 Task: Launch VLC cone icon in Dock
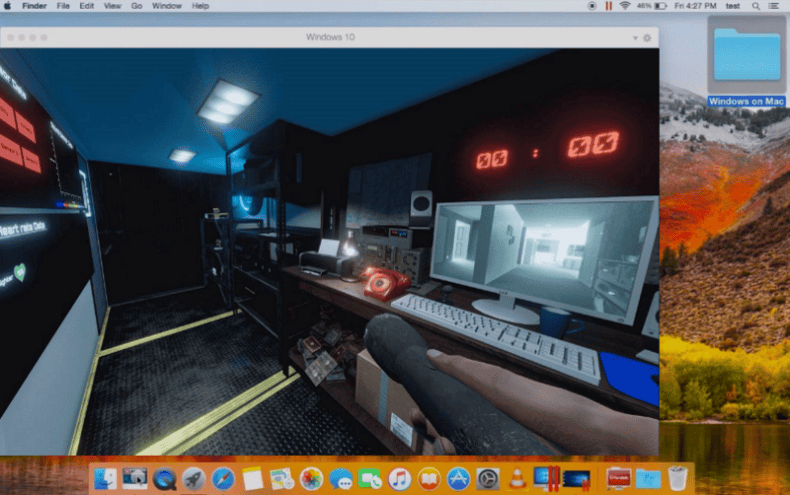click(517, 478)
